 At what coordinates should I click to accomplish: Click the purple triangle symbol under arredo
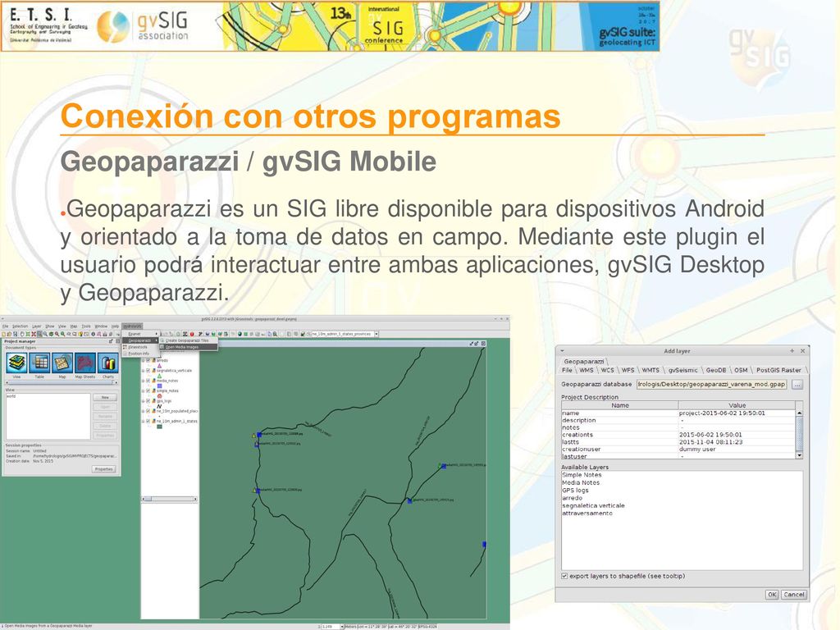point(159,365)
